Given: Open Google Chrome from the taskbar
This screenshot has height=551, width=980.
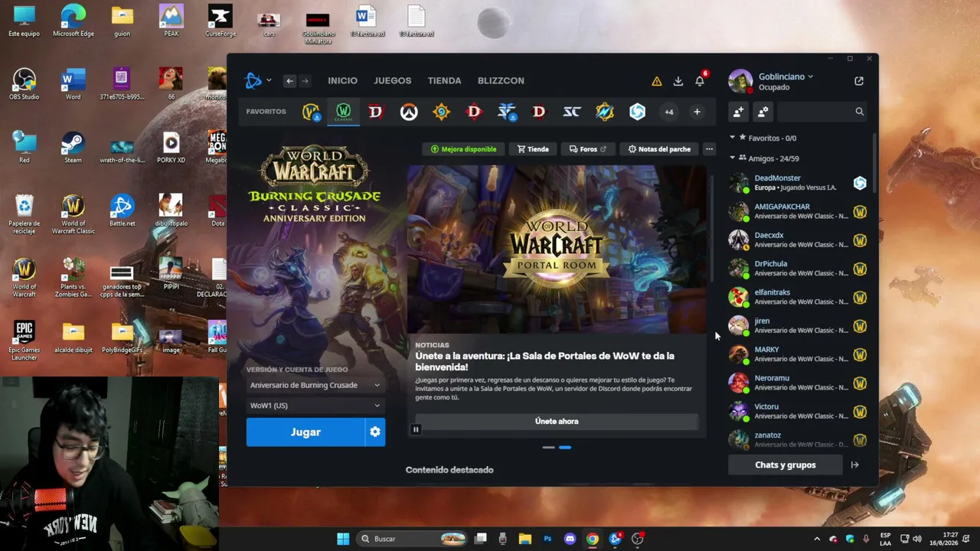Looking at the screenshot, I should (592, 539).
